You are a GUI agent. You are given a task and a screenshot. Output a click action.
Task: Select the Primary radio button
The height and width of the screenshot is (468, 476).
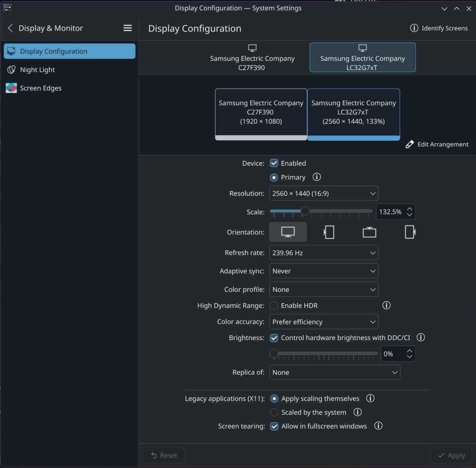coord(274,177)
